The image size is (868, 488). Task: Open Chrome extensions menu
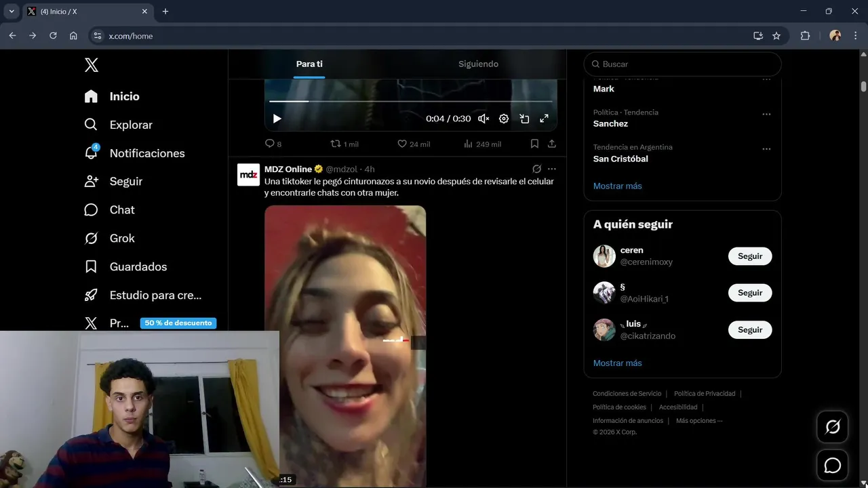tap(806, 36)
